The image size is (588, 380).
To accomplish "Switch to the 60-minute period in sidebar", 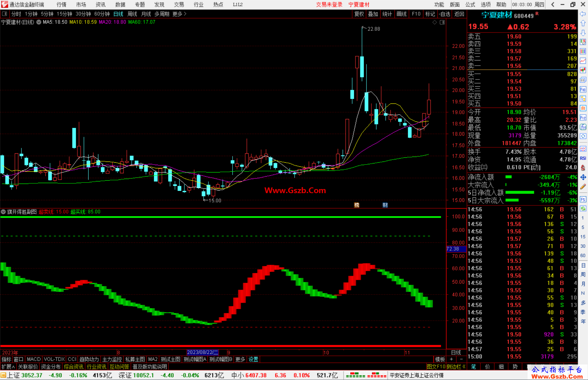I will tap(583, 256).
